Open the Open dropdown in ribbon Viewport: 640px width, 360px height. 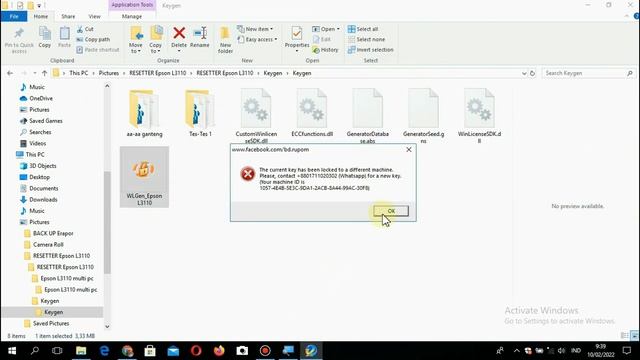326,29
